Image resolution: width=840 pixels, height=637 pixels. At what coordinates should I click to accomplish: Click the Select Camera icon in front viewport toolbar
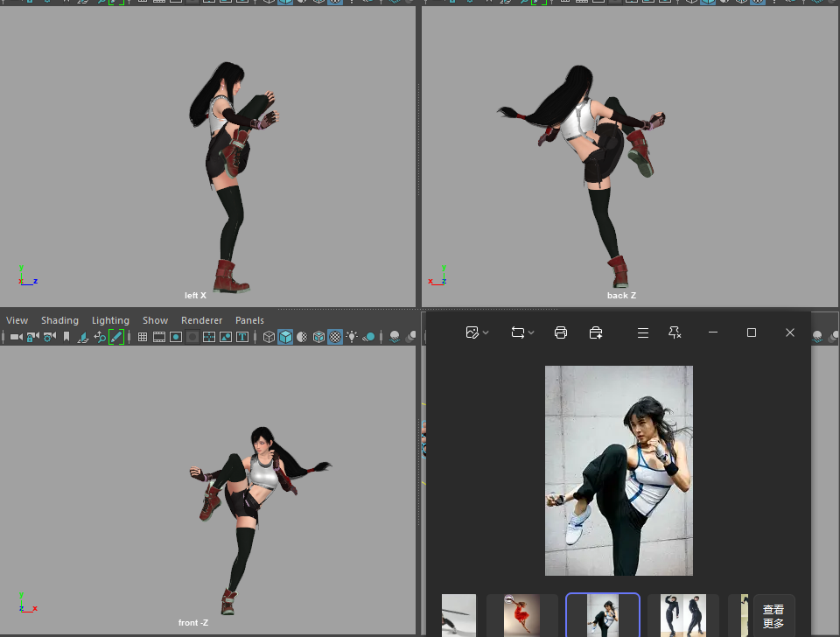16,337
